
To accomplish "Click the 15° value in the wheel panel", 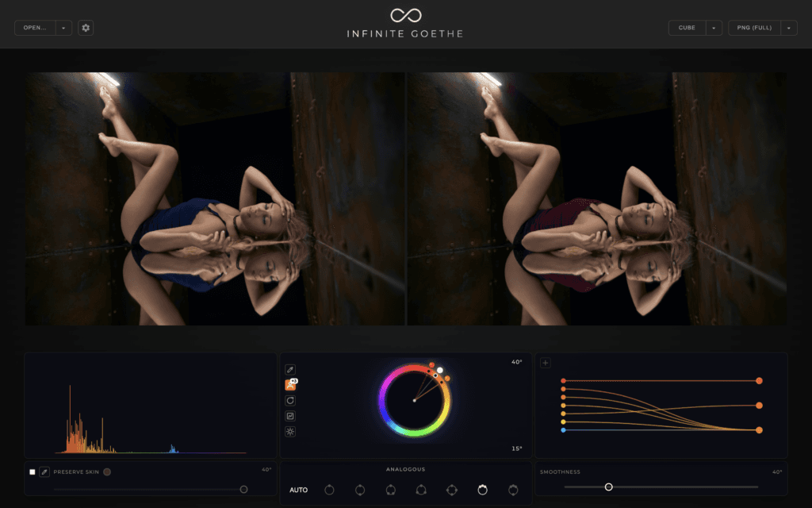I will pyautogui.click(x=516, y=448).
